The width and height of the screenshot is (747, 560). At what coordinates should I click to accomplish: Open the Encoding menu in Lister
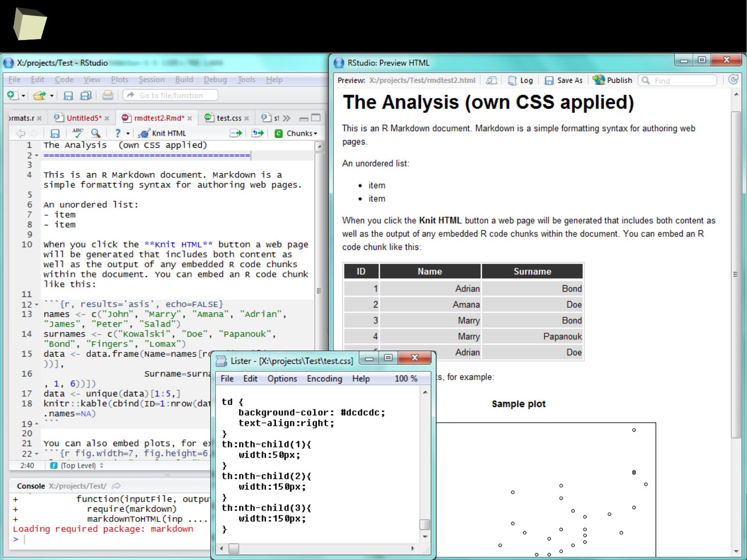(325, 378)
